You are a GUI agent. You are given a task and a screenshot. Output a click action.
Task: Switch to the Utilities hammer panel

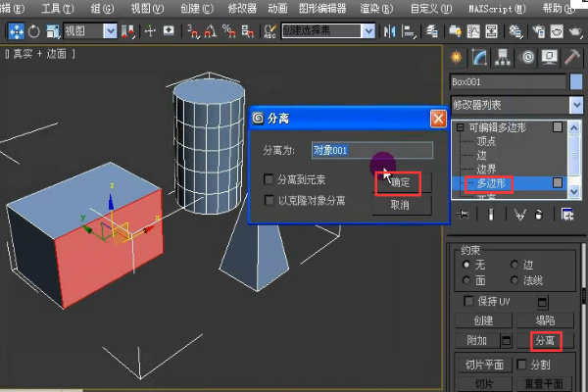(x=572, y=58)
